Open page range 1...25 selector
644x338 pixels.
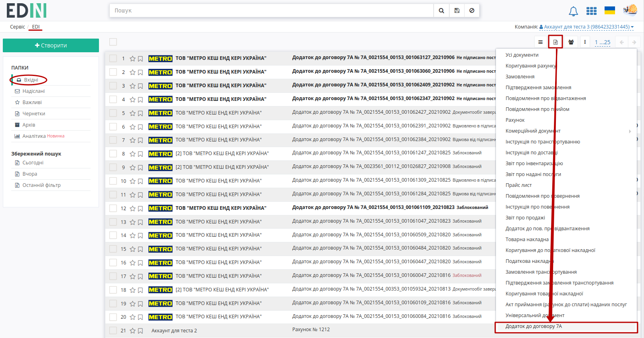[603, 42]
